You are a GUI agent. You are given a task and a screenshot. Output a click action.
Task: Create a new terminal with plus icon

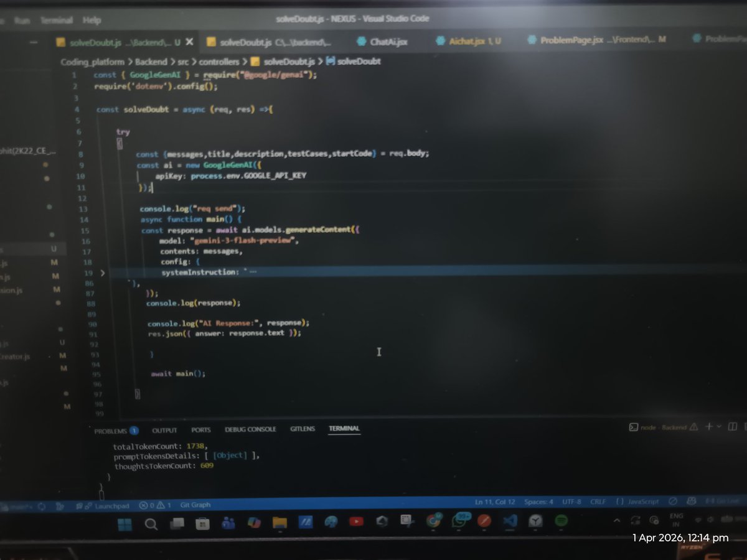click(x=708, y=427)
